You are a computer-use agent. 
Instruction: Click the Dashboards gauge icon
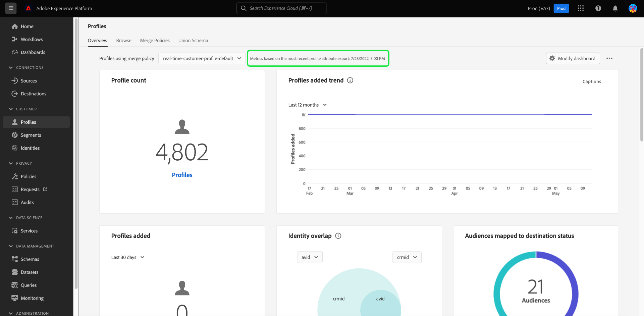[x=15, y=52]
